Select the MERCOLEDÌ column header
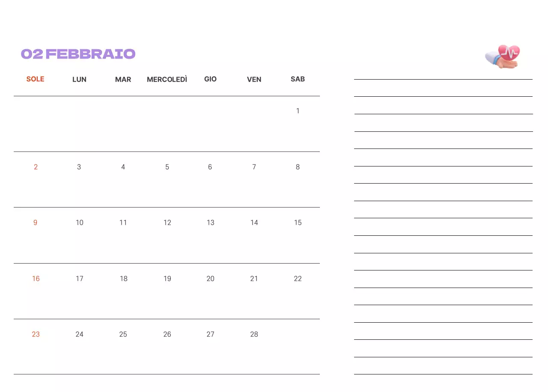 [x=167, y=80]
